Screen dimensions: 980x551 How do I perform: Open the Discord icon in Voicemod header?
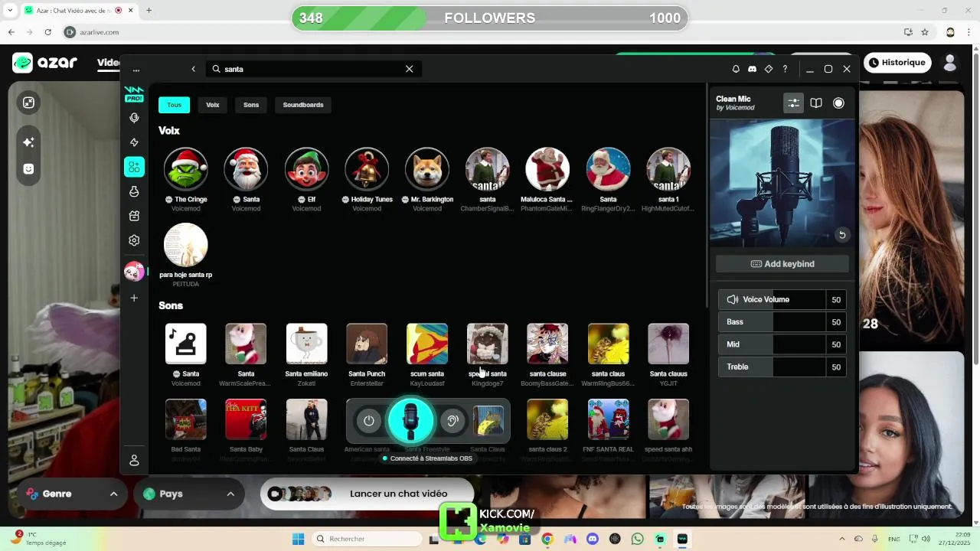click(752, 69)
